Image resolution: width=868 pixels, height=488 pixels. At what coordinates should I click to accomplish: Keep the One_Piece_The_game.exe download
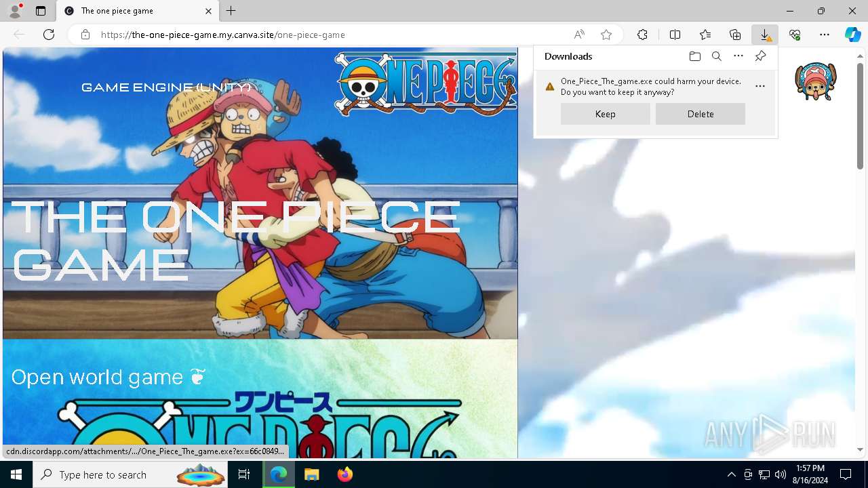click(x=606, y=114)
